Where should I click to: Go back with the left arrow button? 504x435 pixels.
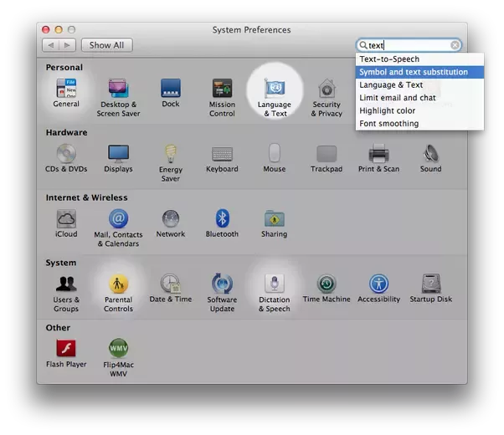point(51,45)
